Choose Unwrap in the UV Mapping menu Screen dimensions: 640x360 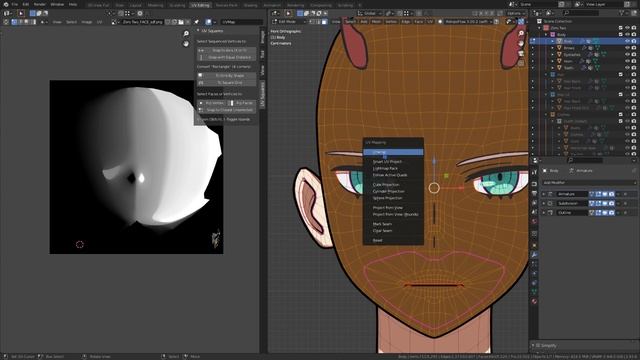pyautogui.click(x=393, y=152)
